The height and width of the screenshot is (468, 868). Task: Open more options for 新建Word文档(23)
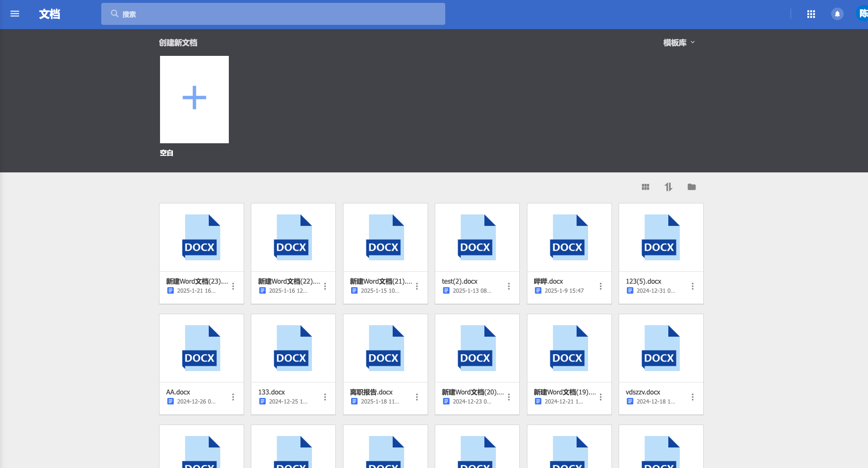click(x=233, y=286)
